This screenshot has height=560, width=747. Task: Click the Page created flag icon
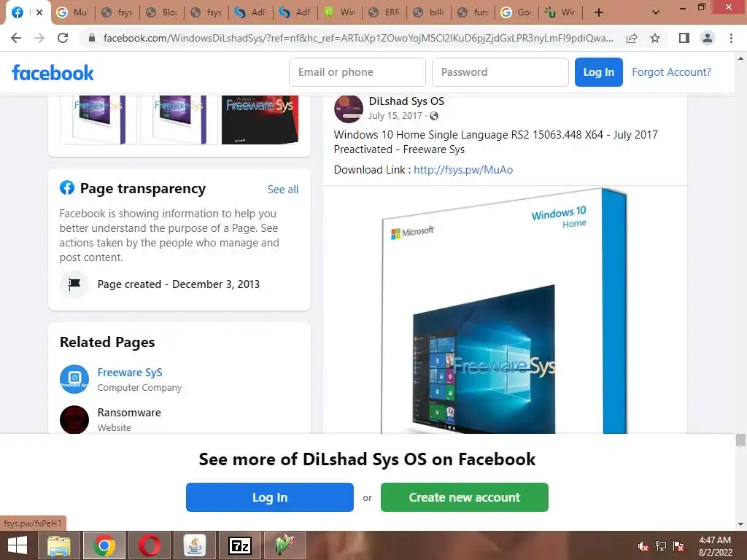74,284
